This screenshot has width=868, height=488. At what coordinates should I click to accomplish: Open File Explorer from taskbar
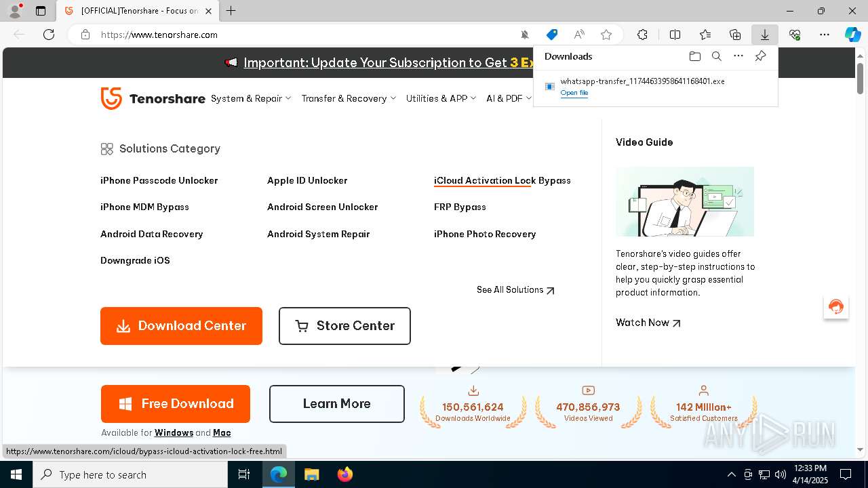tap(311, 474)
